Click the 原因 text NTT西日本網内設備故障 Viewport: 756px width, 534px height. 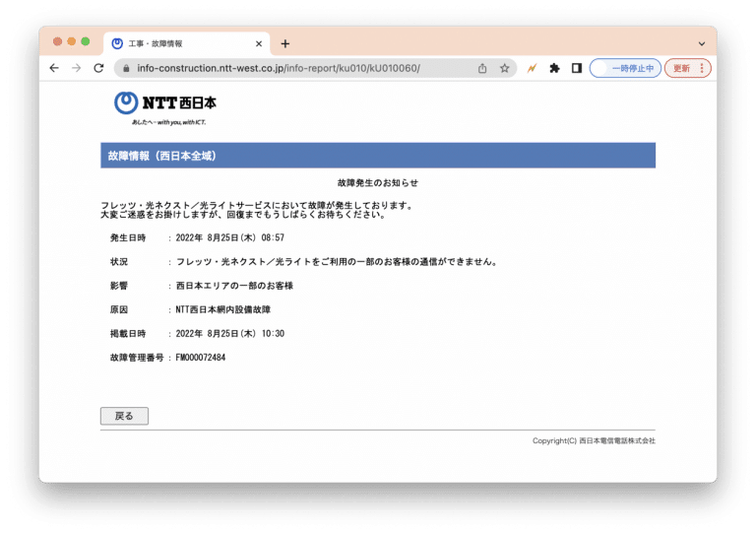(223, 309)
